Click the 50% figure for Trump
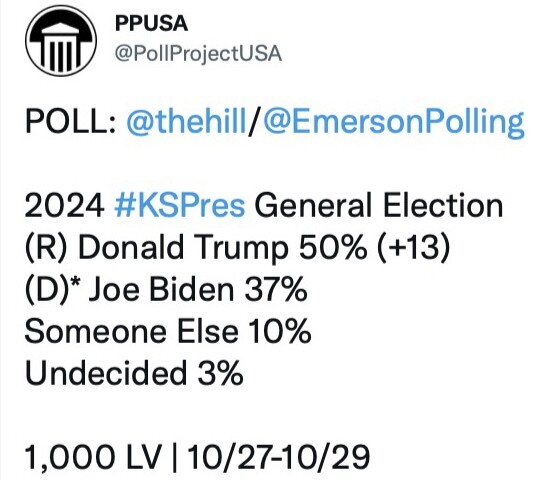This screenshot has width=537, height=480. (333, 247)
